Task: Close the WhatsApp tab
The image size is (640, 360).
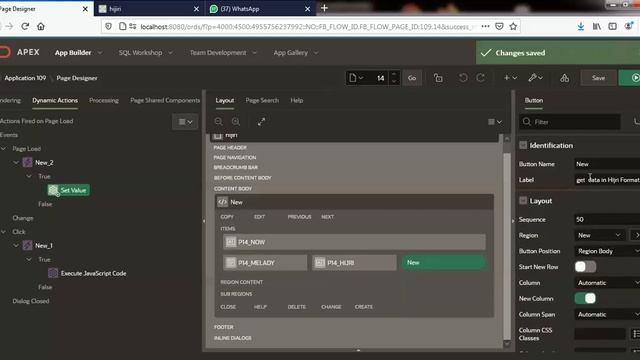Action: pyautogui.click(x=307, y=9)
